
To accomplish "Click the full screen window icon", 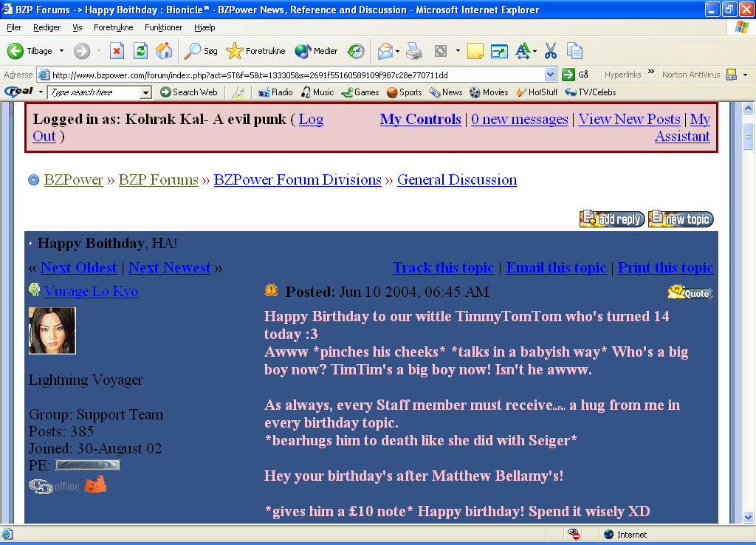I will pos(499,51).
